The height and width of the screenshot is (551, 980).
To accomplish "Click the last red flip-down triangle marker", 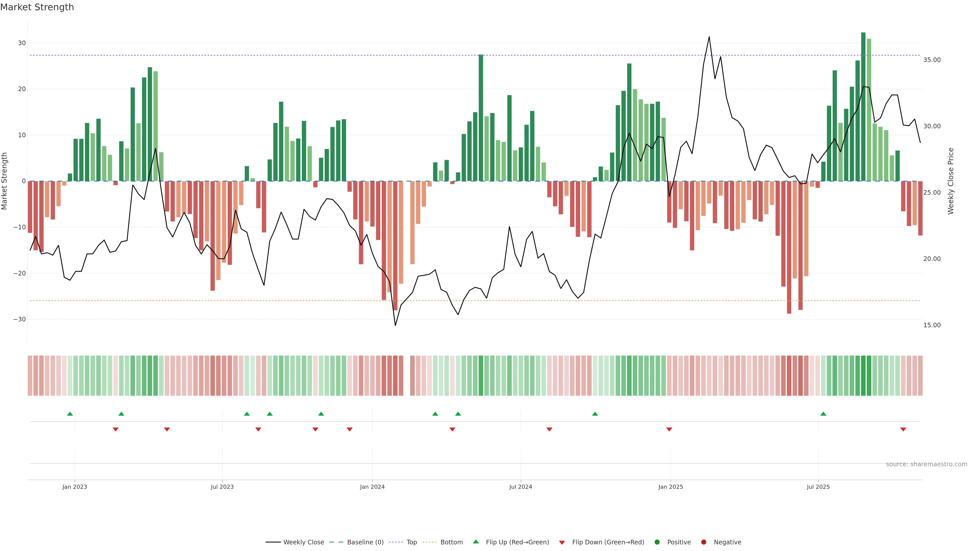I will pos(903,429).
